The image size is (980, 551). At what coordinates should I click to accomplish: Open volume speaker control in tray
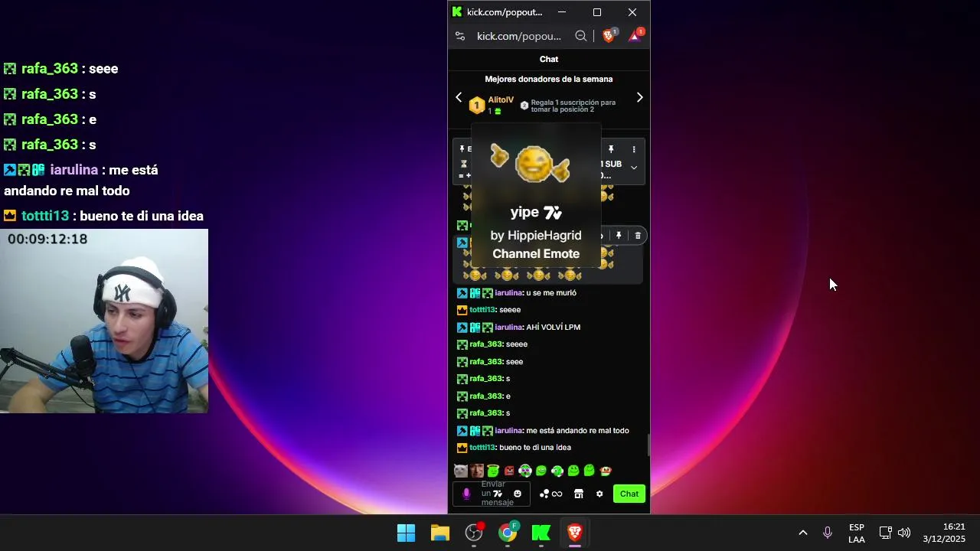coord(904,533)
